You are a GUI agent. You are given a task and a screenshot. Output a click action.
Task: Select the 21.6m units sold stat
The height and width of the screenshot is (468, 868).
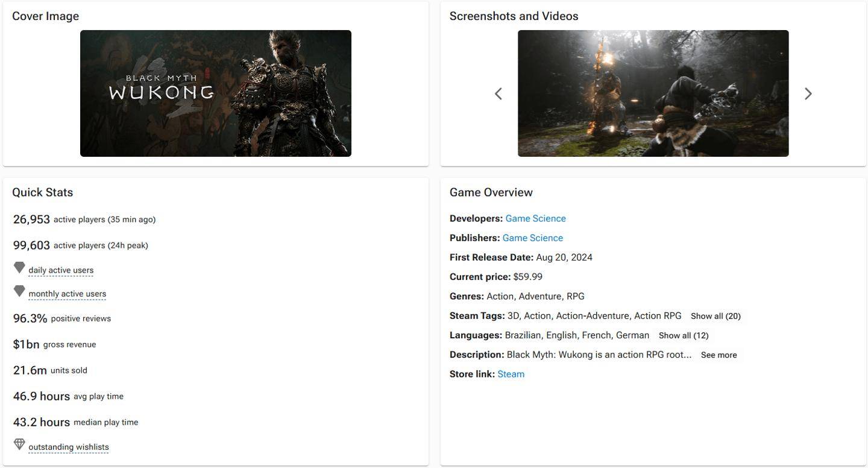50,370
